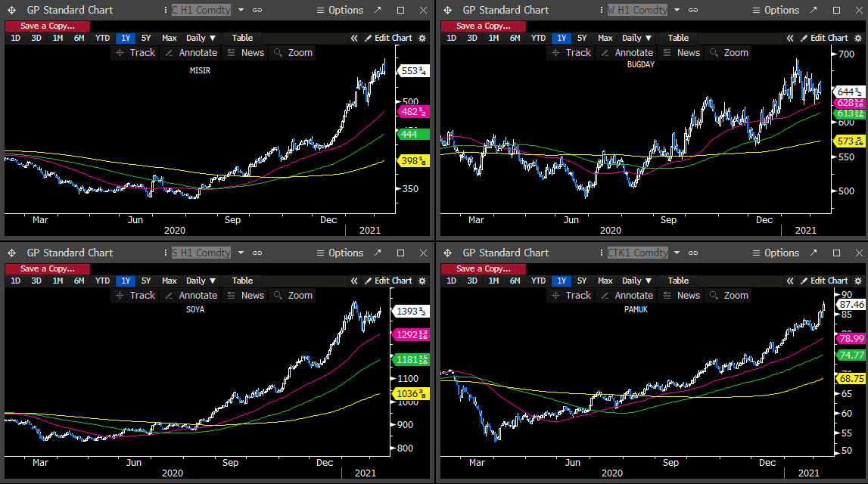The height and width of the screenshot is (484, 868).
Task: Select the Max range in the BUGDAY chart
Action: coord(605,38)
